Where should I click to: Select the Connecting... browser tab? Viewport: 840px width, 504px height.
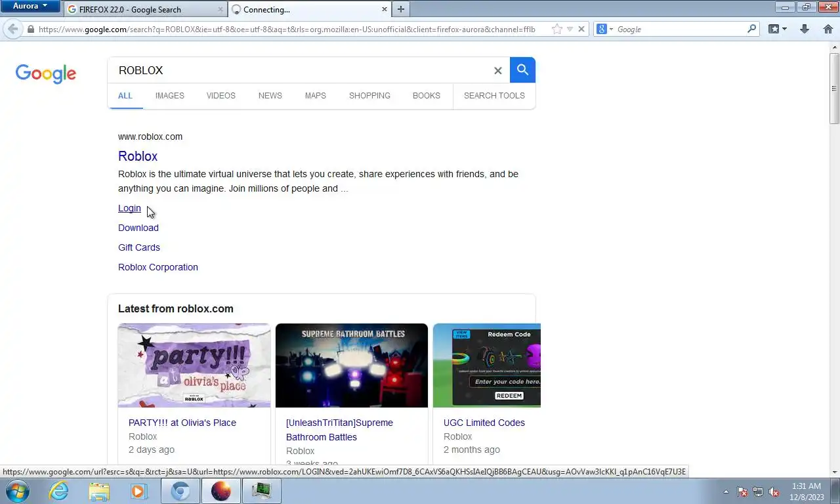tap(310, 10)
